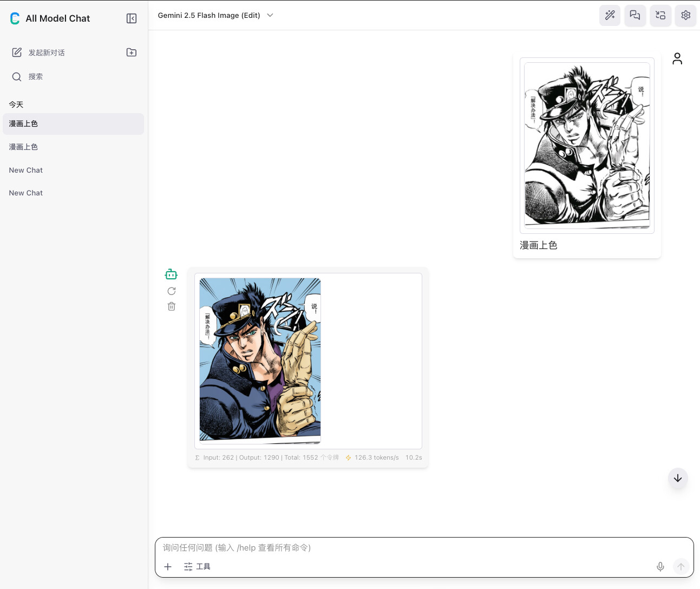700x589 pixels.
Task: Delete the assistant message
Action: (172, 306)
